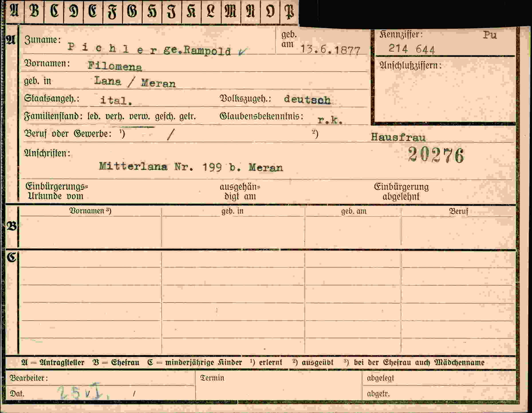The width and height of the screenshot is (532, 413).
Task: Click the section marker C on left margin
Action: (x=12, y=257)
